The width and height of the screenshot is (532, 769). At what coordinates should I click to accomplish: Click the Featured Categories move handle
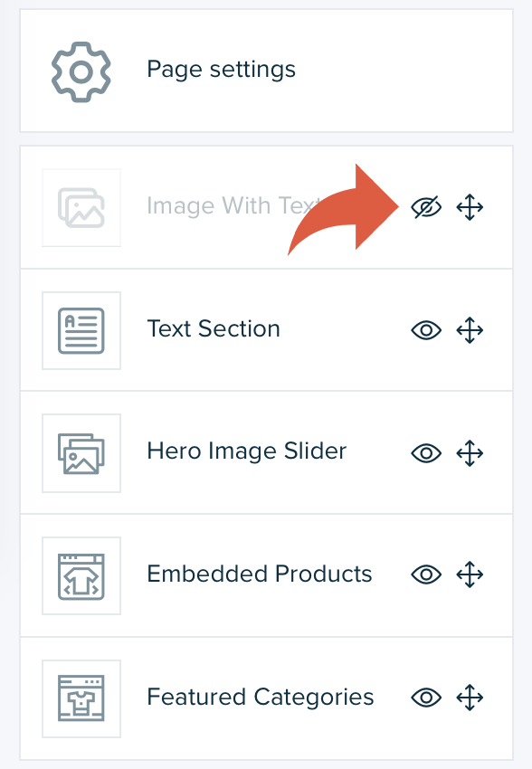coord(470,697)
